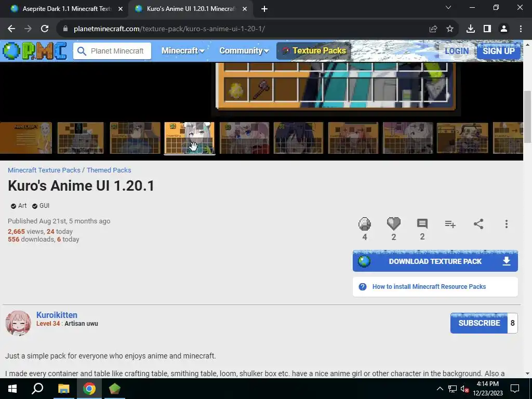Toggle Chrome side panel icon
The width and height of the screenshot is (532, 399).
tap(487, 29)
